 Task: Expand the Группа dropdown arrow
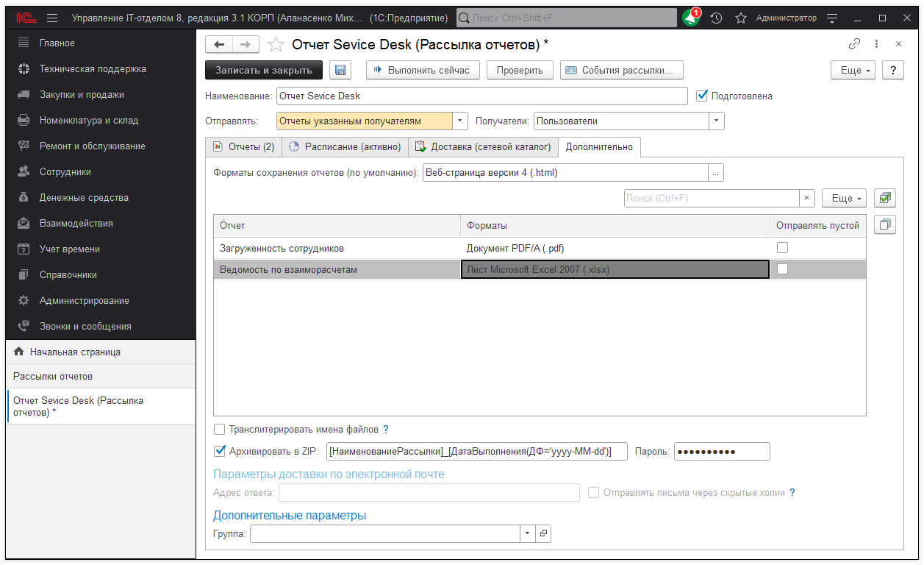click(x=528, y=533)
